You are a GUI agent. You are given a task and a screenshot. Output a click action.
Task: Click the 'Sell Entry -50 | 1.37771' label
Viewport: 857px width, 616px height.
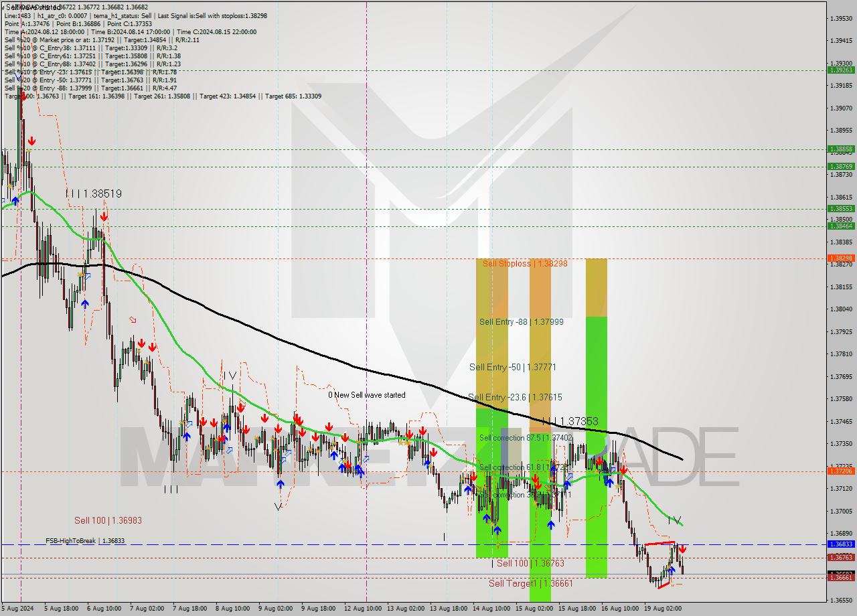point(513,368)
